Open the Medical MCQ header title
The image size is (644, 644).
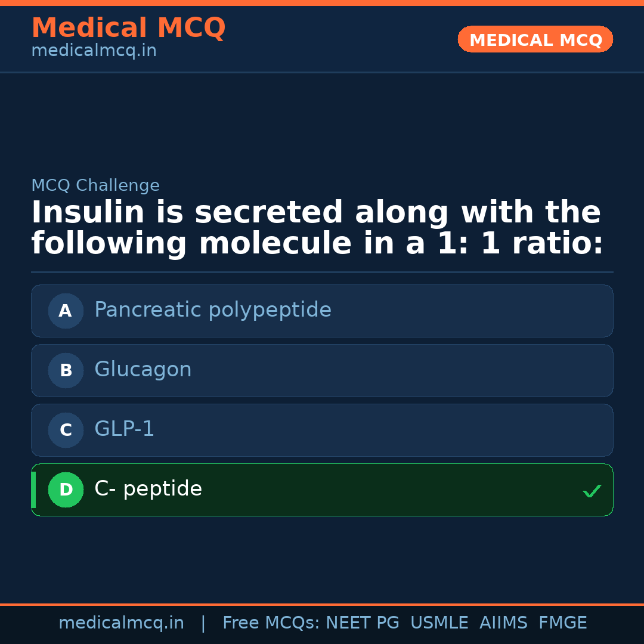point(128,28)
